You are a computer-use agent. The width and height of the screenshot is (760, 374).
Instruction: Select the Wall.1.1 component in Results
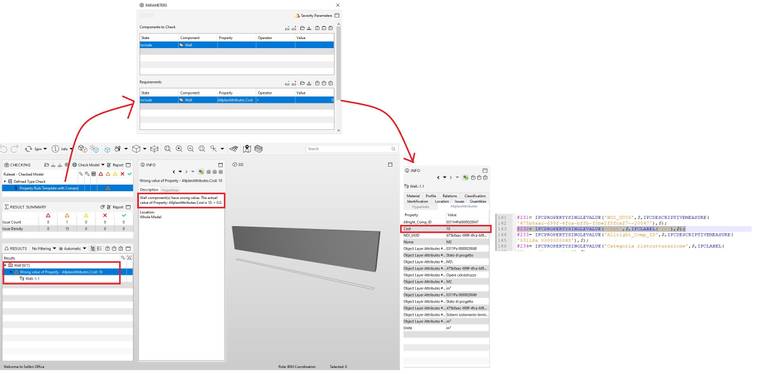[x=30, y=279]
